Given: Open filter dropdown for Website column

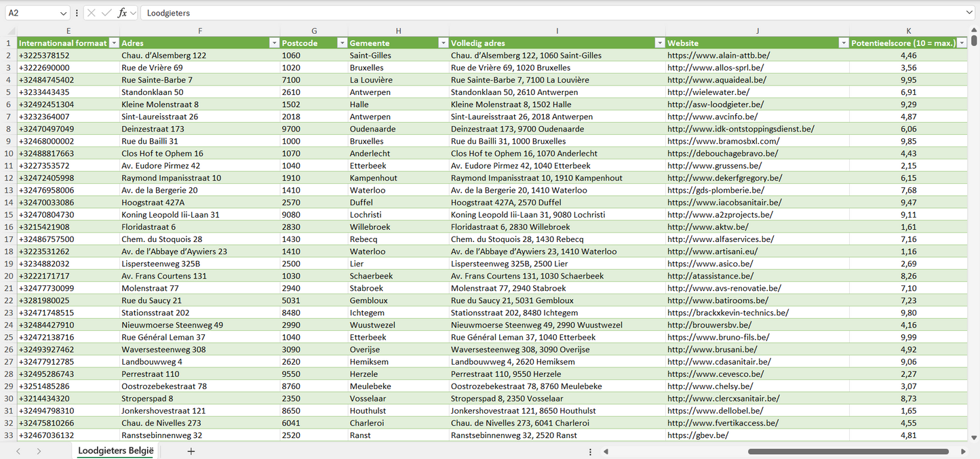Looking at the screenshot, I should click(843, 43).
